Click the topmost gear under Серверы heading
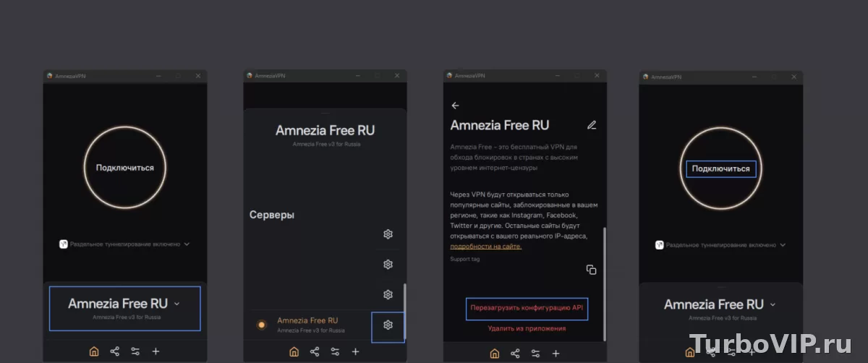The width and height of the screenshot is (868, 363). 388,234
